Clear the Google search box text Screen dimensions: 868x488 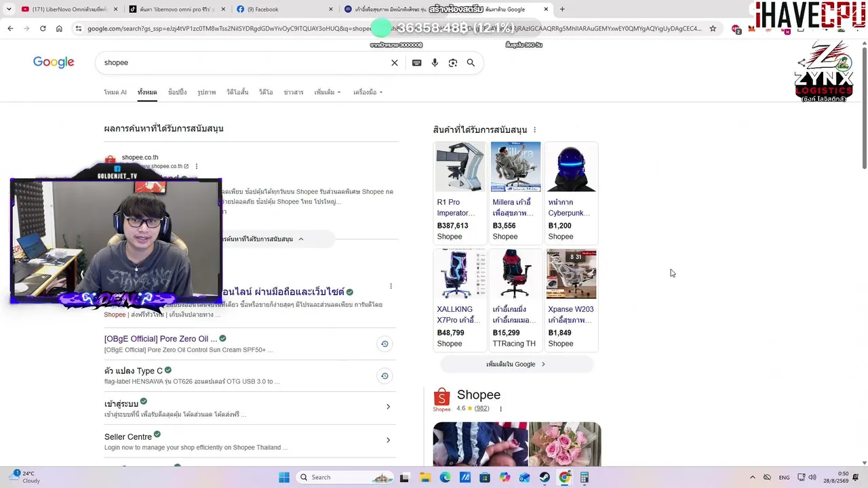click(395, 62)
